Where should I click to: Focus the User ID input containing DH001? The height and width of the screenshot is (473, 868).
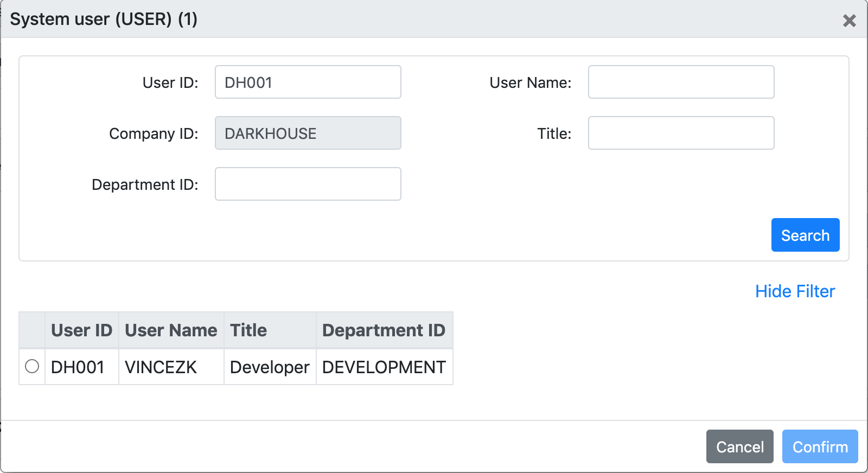click(308, 82)
